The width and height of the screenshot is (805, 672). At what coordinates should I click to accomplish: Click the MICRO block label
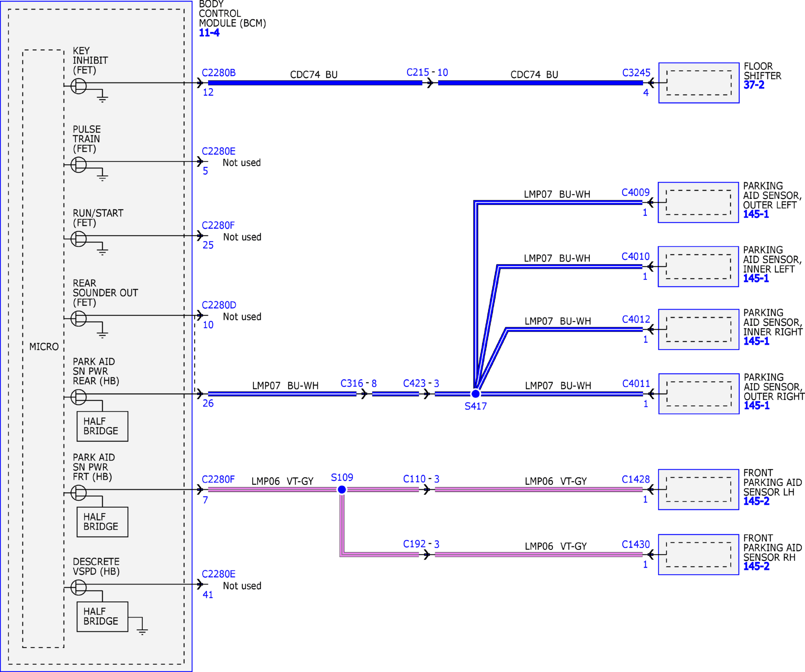tap(44, 347)
